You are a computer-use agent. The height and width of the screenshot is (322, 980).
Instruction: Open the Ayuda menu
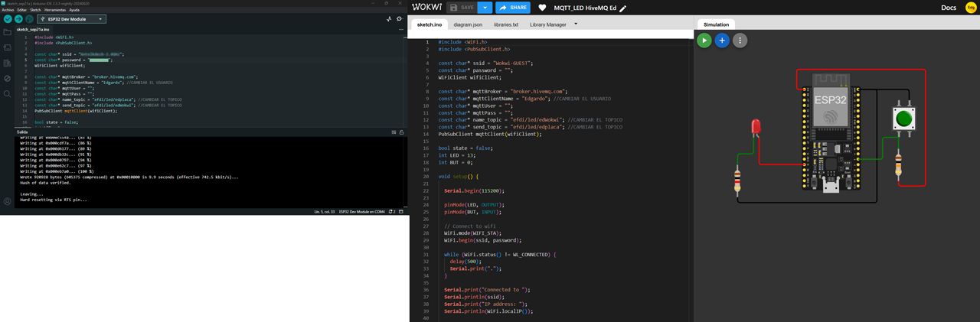coord(74,10)
